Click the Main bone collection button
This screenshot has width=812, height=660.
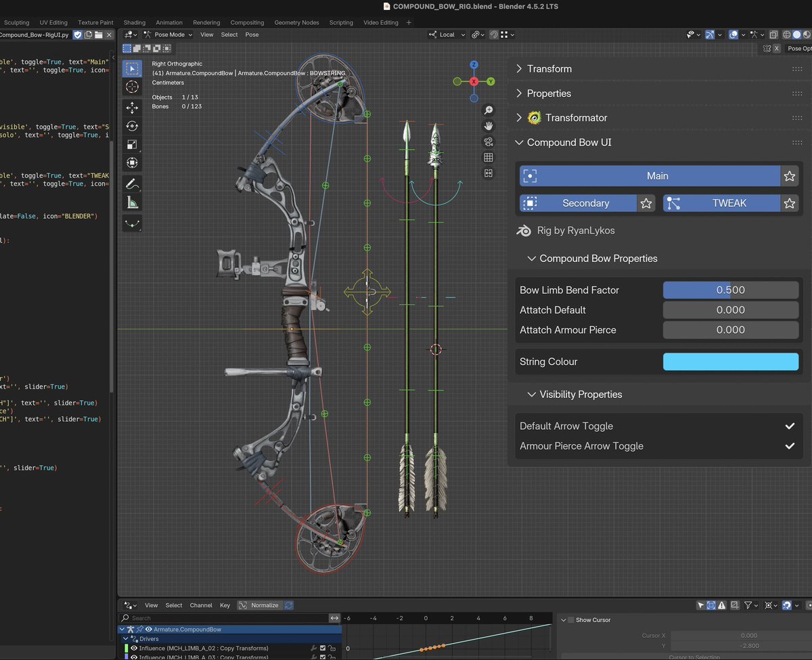(x=650, y=176)
